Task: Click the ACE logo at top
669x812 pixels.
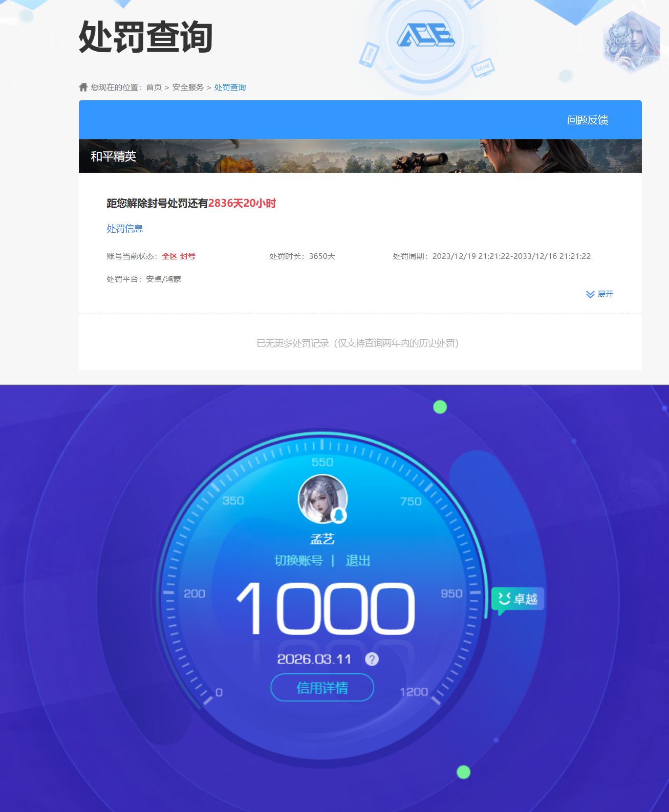Action: coord(426,36)
